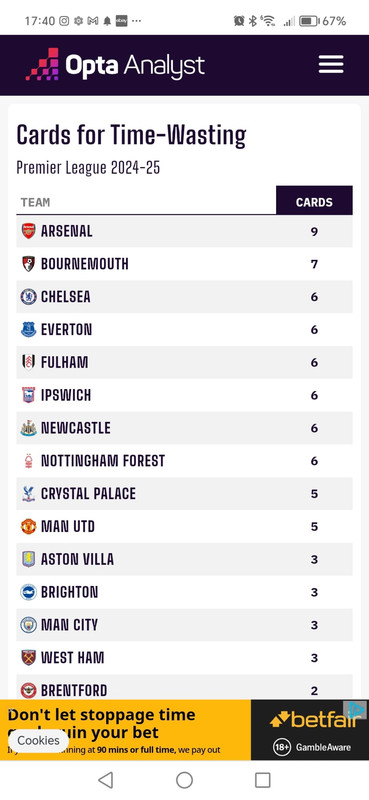
Task: Tap the Brighton club crest
Action: coord(29,592)
